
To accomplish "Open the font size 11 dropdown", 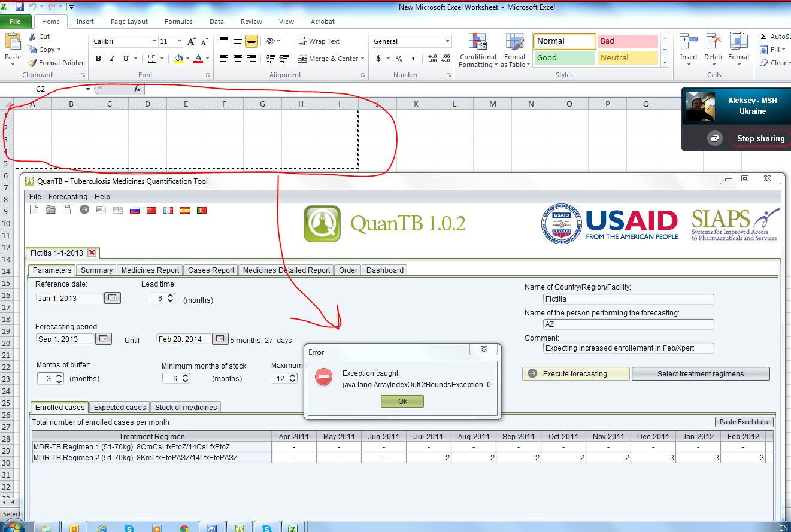I will click(x=180, y=41).
